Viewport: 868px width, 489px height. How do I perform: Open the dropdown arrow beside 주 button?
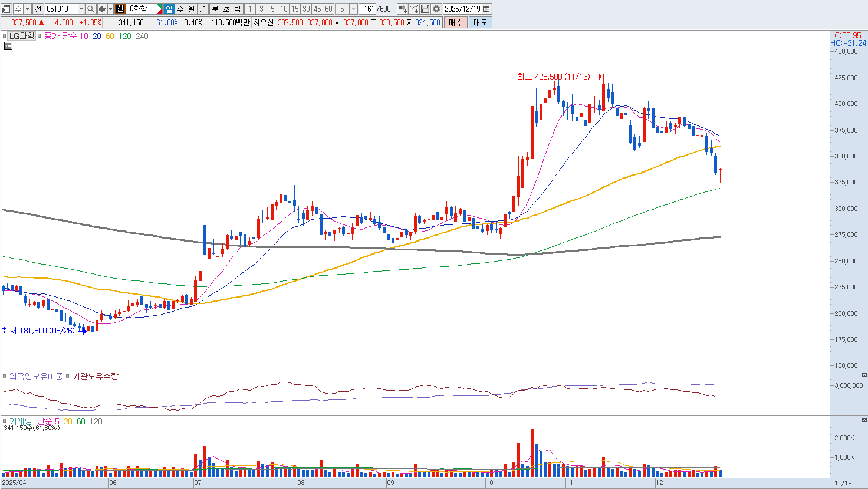coord(27,9)
